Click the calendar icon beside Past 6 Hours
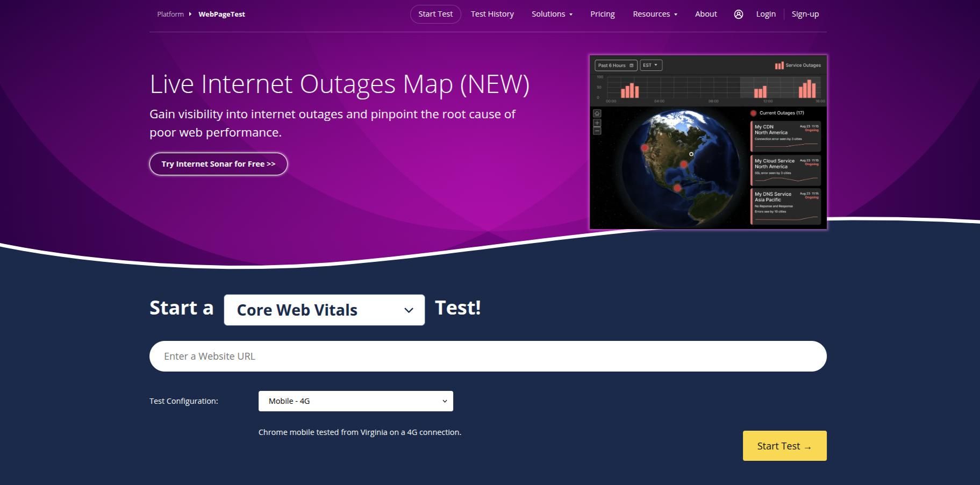The image size is (980, 485). click(x=632, y=65)
